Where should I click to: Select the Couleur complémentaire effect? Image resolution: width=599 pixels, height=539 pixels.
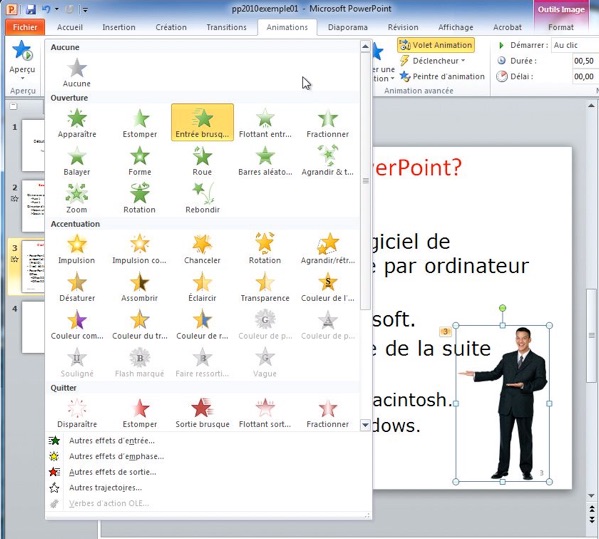(x=77, y=324)
